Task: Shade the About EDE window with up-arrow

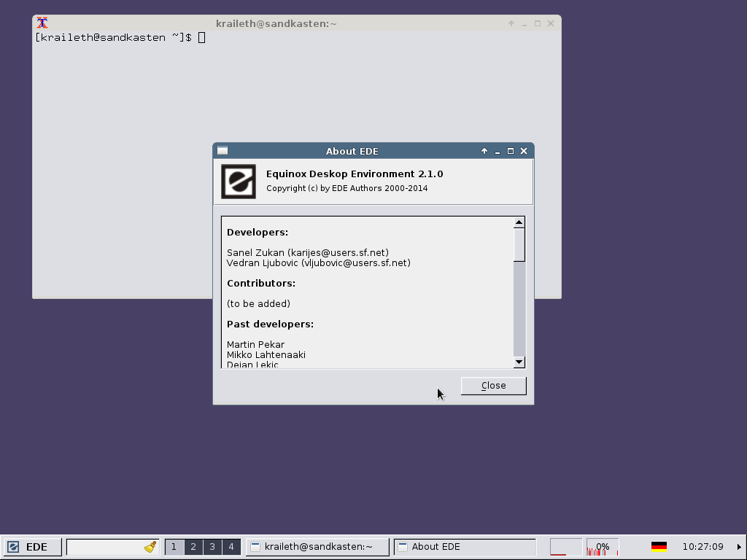Action: (484, 152)
